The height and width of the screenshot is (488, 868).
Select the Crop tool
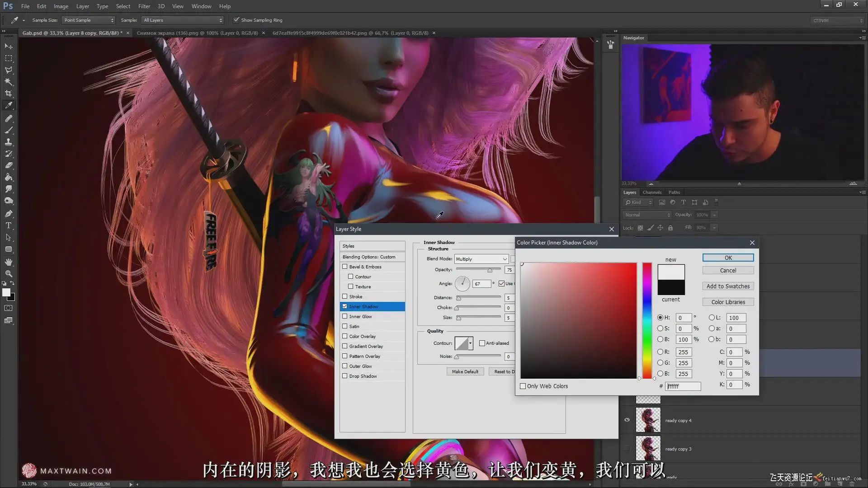(9, 94)
